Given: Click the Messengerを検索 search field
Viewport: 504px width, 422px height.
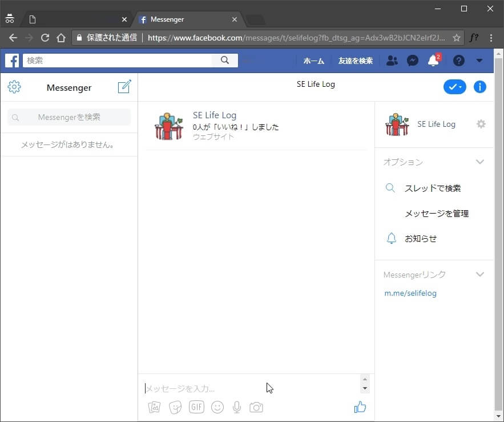Looking at the screenshot, I should click(x=69, y=117).
